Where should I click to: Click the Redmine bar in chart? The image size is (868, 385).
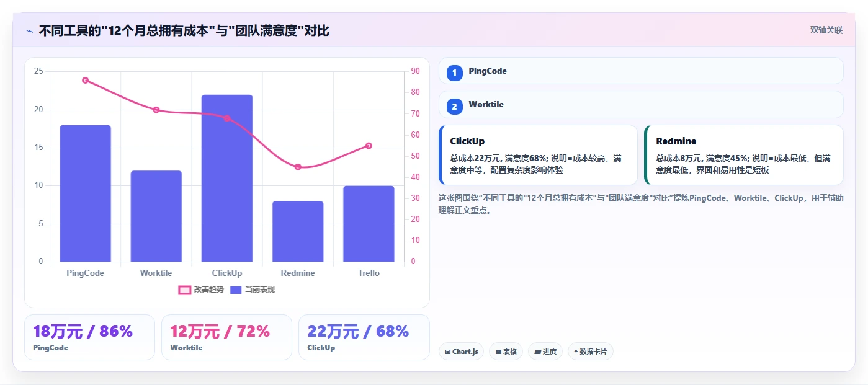298,231
